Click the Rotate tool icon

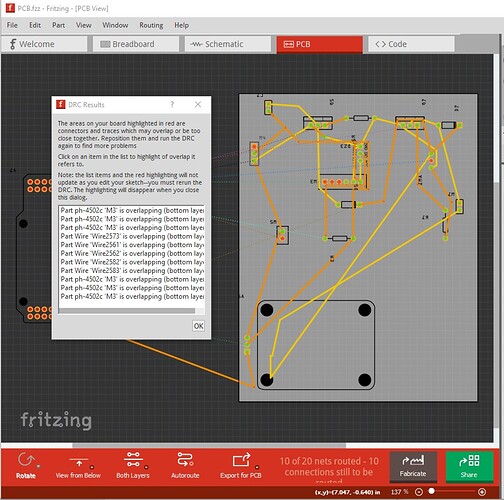click(26, 460)
